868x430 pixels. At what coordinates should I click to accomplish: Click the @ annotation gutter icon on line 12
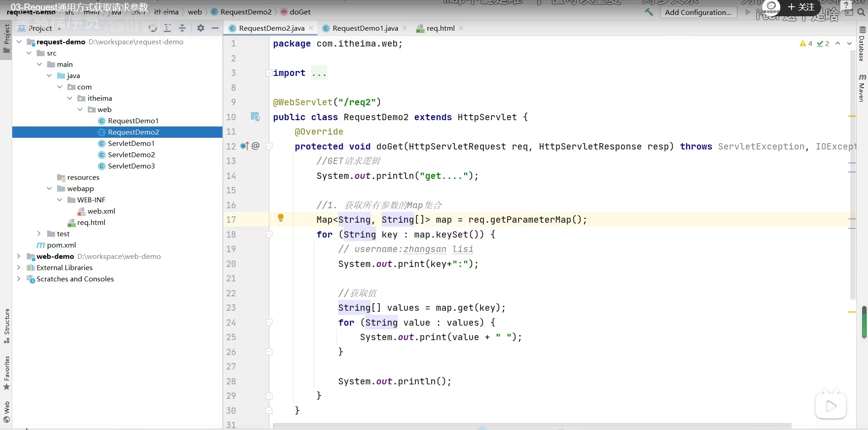(x=255, y=146)
